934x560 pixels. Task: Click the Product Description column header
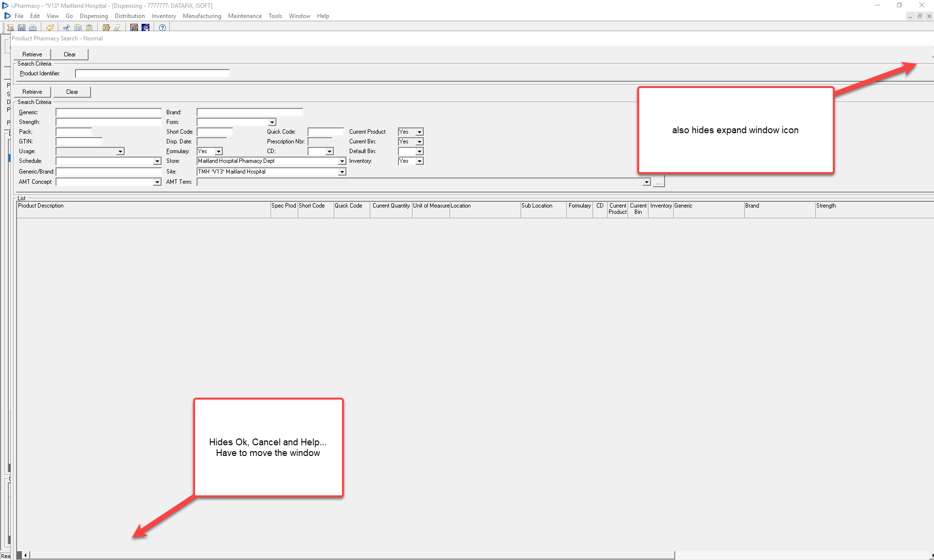click(144, 210)
